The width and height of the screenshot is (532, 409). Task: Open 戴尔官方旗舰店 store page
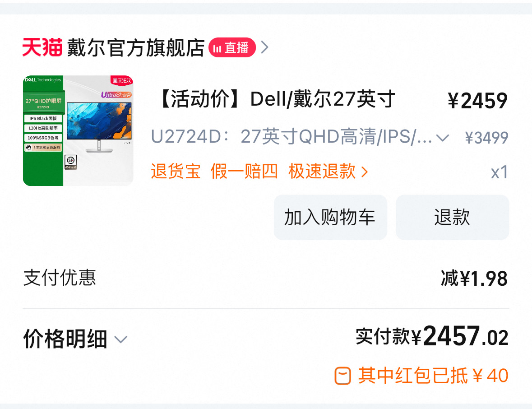coord(136,47)
